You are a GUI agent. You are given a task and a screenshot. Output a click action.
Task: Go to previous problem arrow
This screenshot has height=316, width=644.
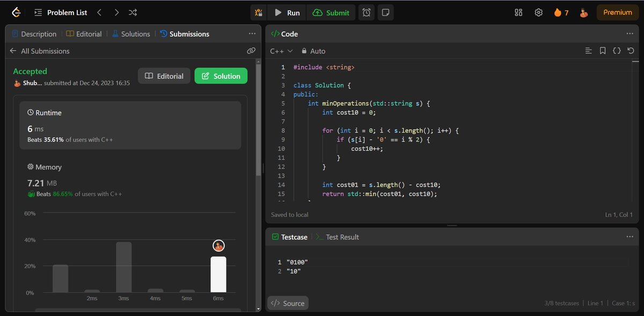pos(99,12)
